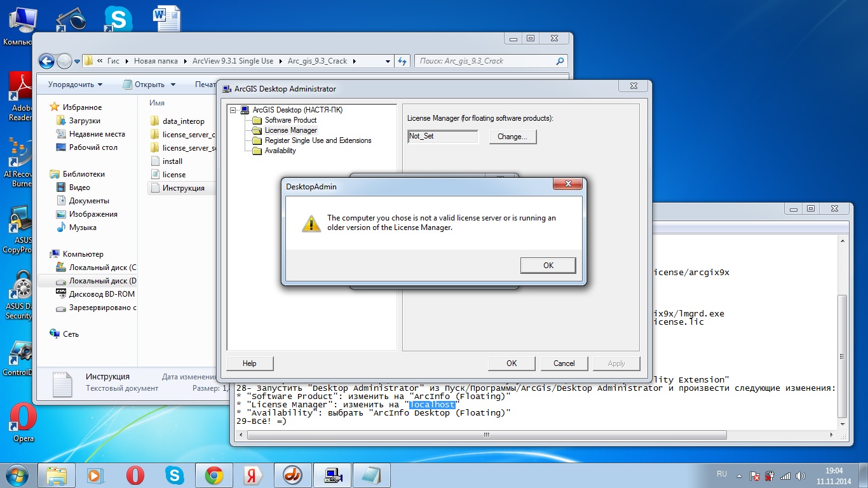Click Help in ArcGIS Desktop Administrator

pyautogui.click(x=250, y=363)
